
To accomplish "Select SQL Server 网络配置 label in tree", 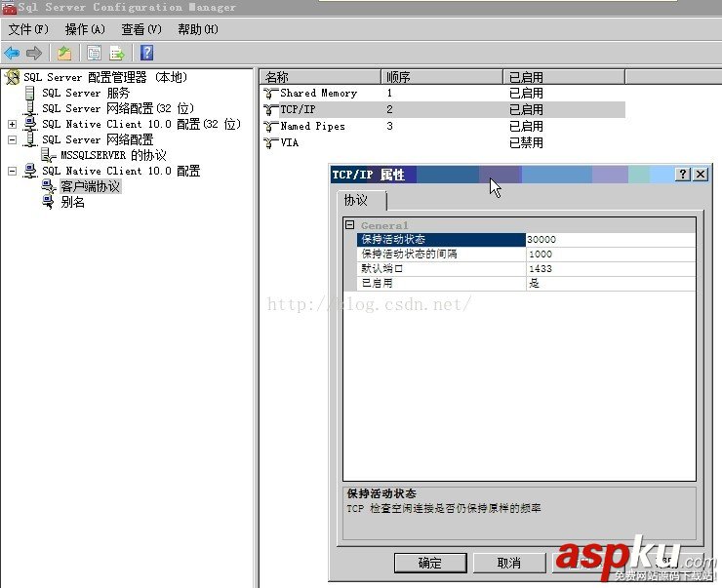I will coord(98,139).
